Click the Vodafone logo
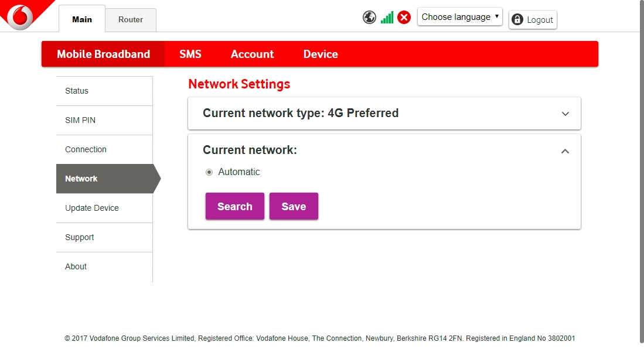 coord(21,16)
